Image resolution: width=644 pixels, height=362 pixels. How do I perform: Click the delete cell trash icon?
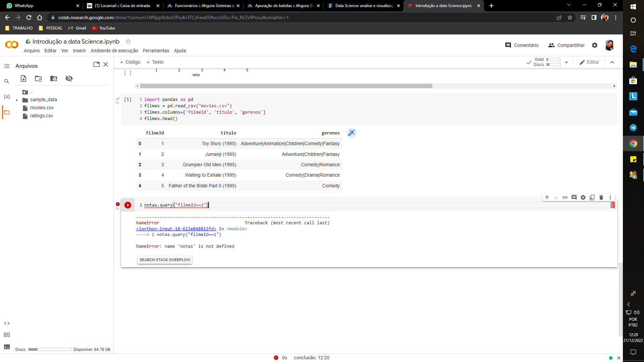tap(601, 197)
